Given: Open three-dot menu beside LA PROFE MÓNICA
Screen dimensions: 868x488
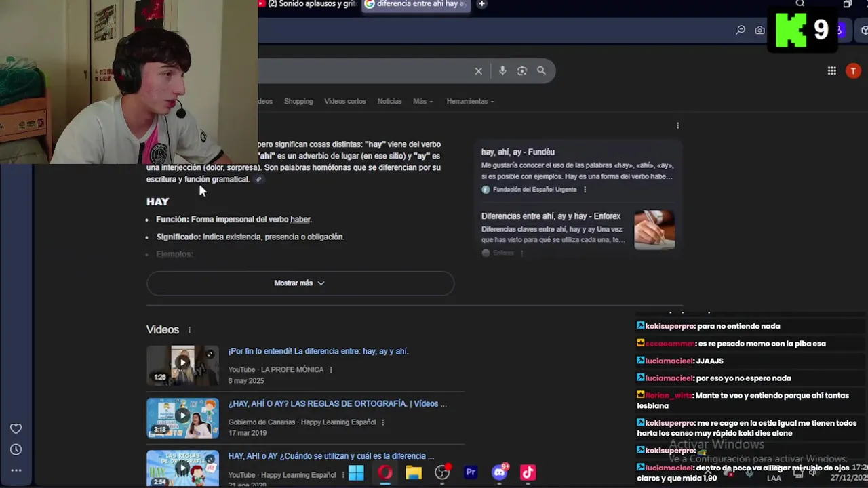Looking at the screenshot, I should click(x=331, y=370).
